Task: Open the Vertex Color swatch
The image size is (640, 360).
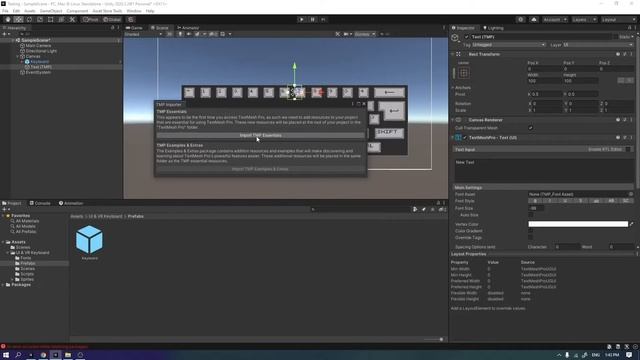Action: pos(578,224)
